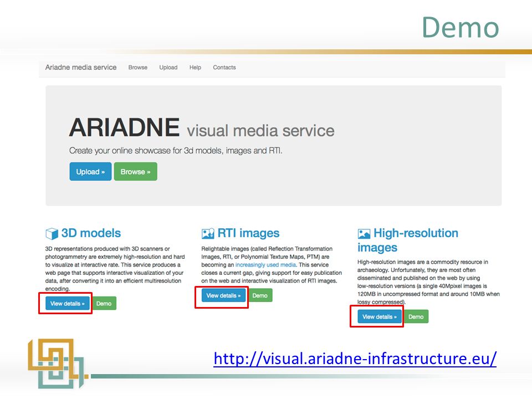532x399 pixels.
Task: Open the 3D models heading
Action: click(x=91, y=233)
